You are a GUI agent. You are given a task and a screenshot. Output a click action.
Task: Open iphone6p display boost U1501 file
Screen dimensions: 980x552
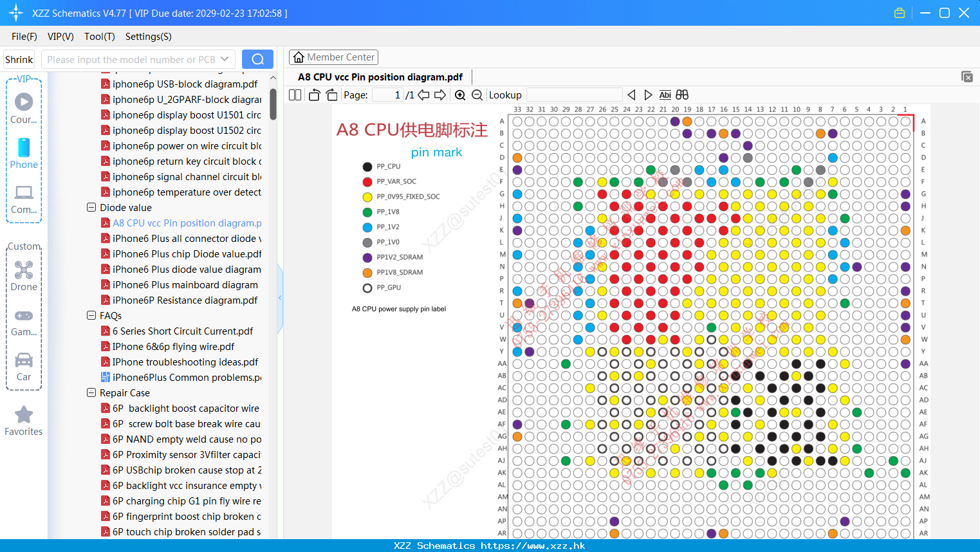(x=187, y=115)
